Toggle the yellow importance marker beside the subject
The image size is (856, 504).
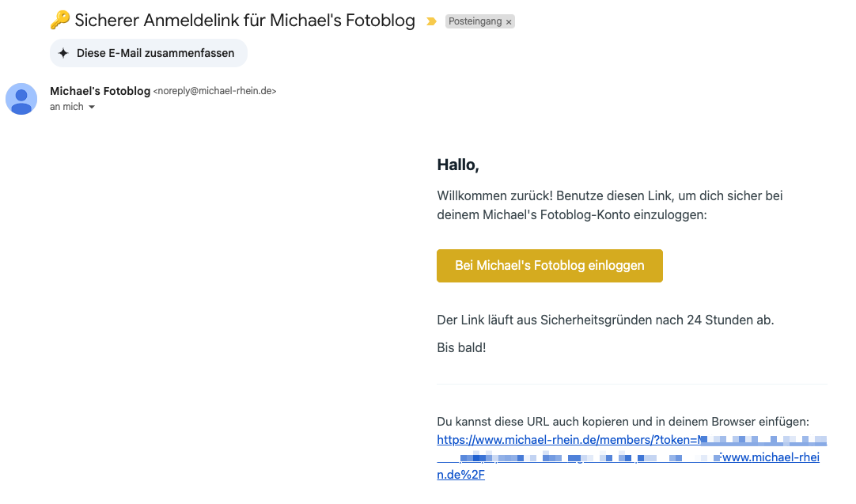coord(431,21)
